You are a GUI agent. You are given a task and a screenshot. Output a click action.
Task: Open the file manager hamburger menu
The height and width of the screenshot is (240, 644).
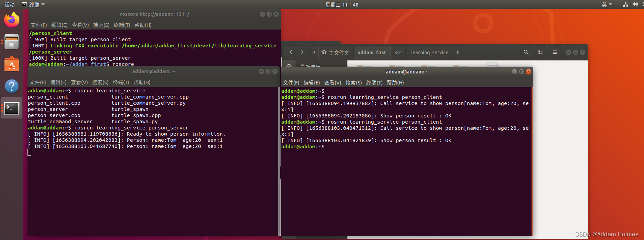555,52
